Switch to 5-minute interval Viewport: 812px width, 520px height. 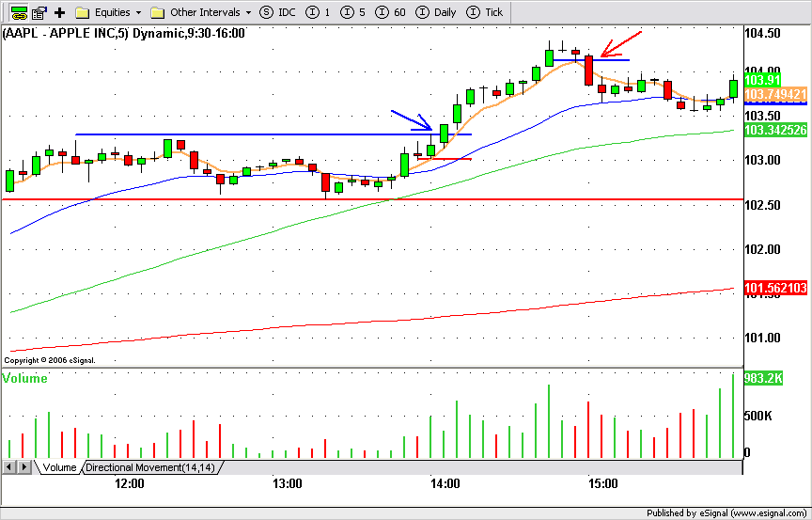click(354, 12)
